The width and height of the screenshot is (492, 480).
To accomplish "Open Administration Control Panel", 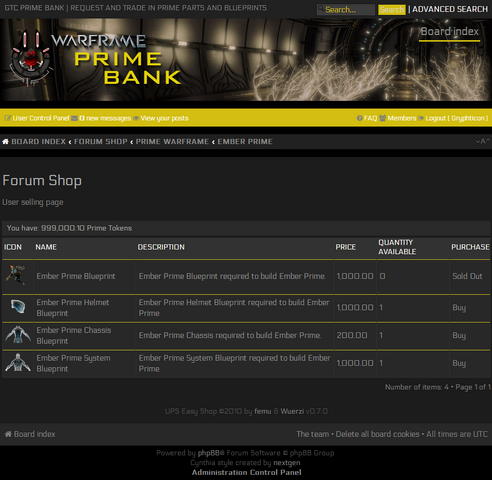I will (x=246, y=472).
